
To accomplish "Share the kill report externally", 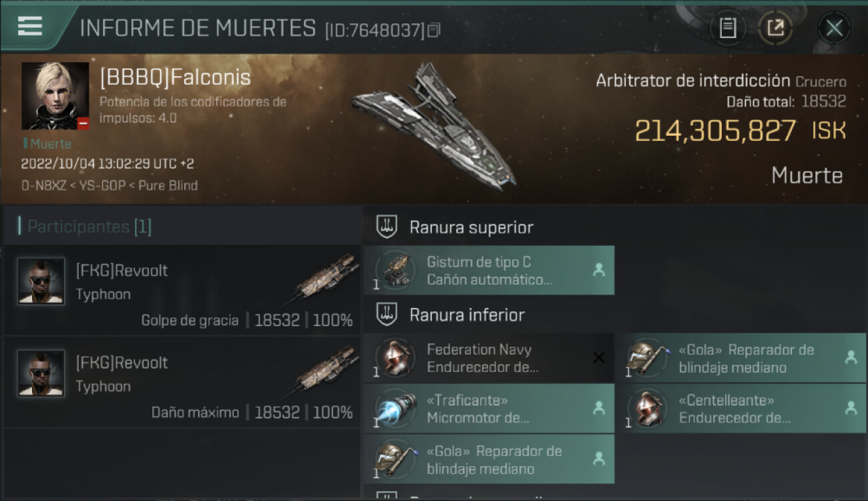I will click(775, 28).
